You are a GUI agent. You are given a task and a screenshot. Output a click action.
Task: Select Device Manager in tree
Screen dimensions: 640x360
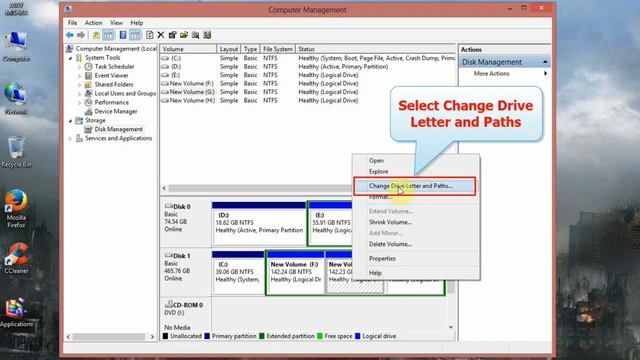116,111
